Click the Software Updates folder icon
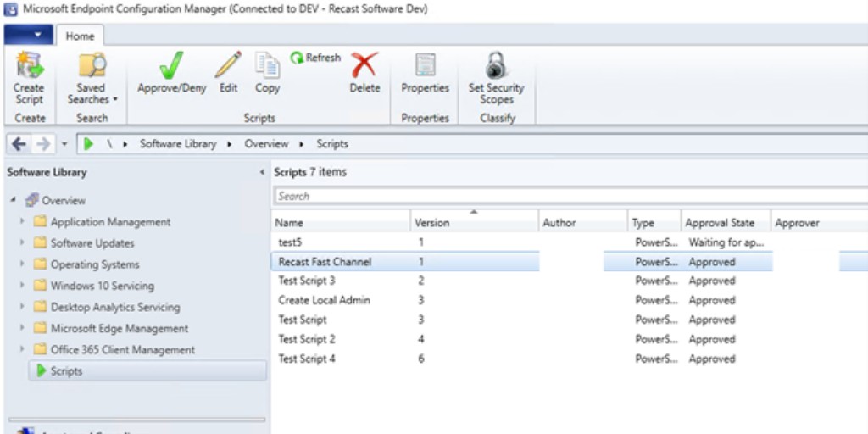Viewport: 868px width, 434px height. tap(39, 243)
